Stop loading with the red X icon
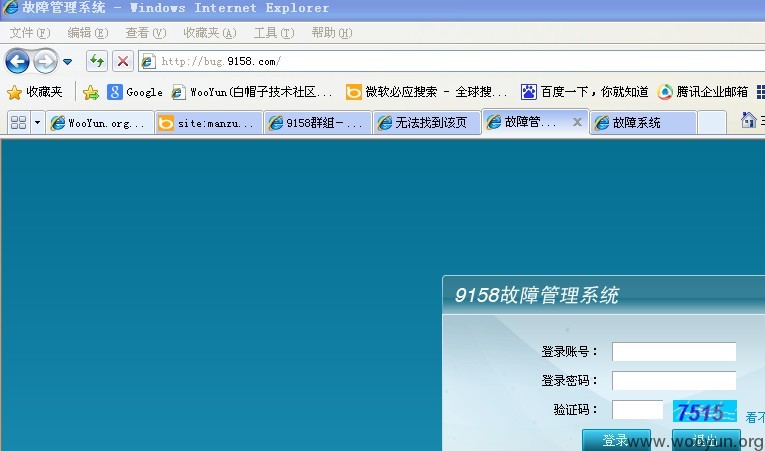The width and height of the screenshot is (765, 451). click(123, 62)
